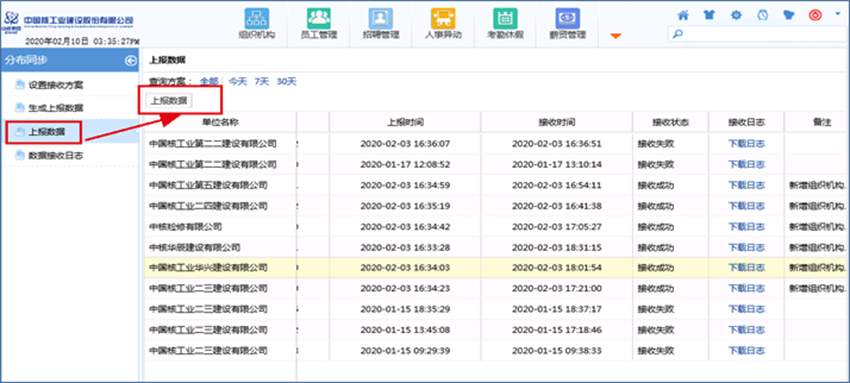Download log for row received 2020-01-15 18:37:17
The height and width of the screenshot is (383, 850).
click(746, 309)
